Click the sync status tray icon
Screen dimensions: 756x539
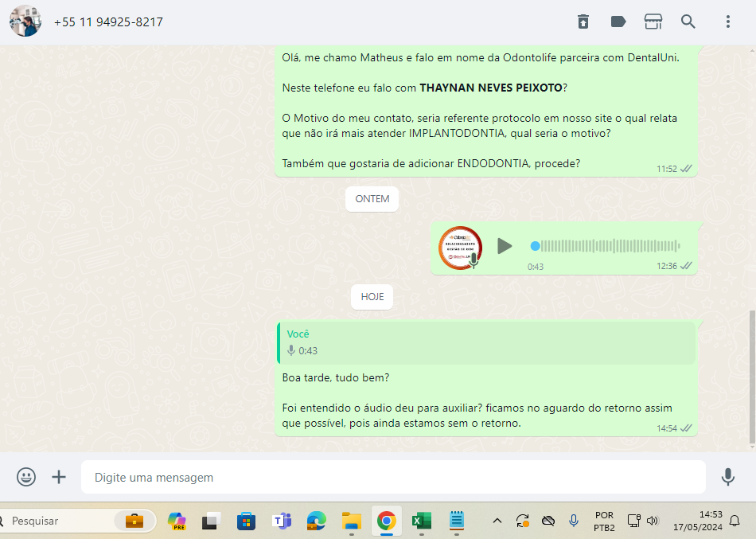pos(523,521)
